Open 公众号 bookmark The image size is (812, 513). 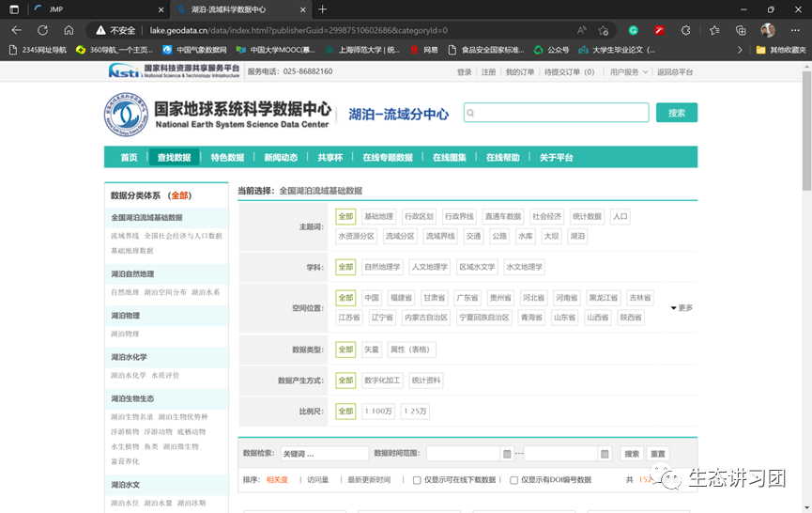[552, 50]
